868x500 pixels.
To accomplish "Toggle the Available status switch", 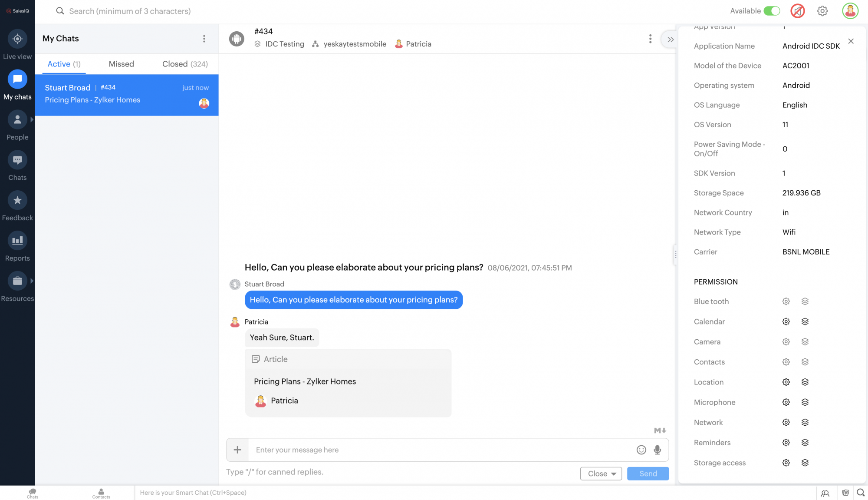I will pos(772,11).
